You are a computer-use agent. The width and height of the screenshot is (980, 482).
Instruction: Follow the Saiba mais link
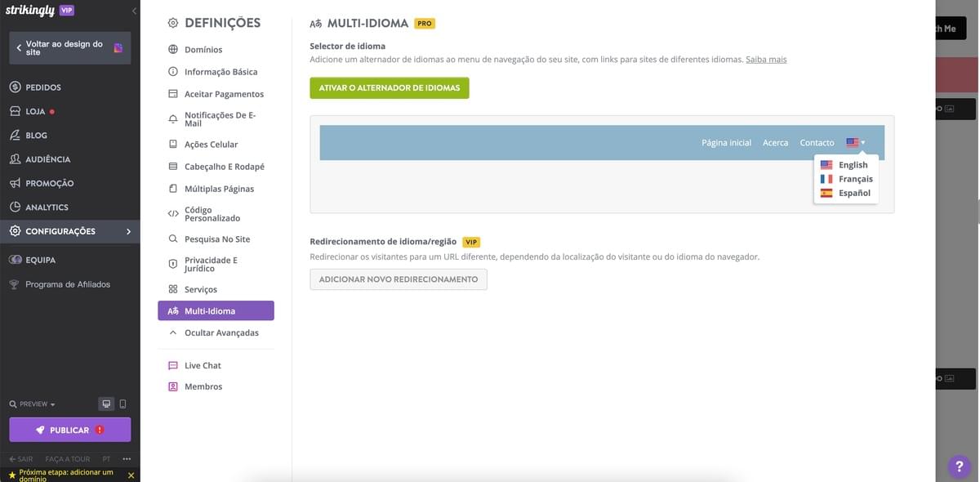(x=766, y=60)
